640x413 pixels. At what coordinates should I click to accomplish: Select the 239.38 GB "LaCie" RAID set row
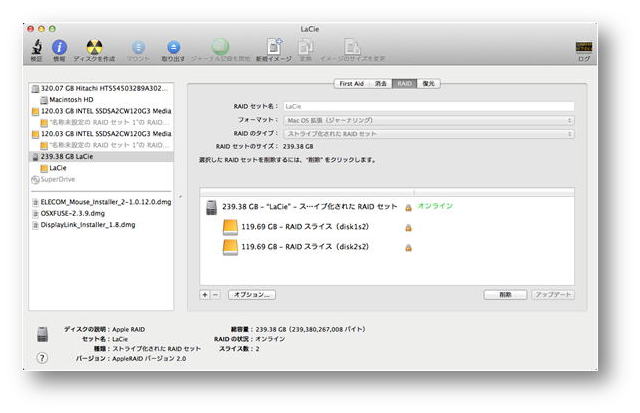pyautogui.click(x=387, y=207)
